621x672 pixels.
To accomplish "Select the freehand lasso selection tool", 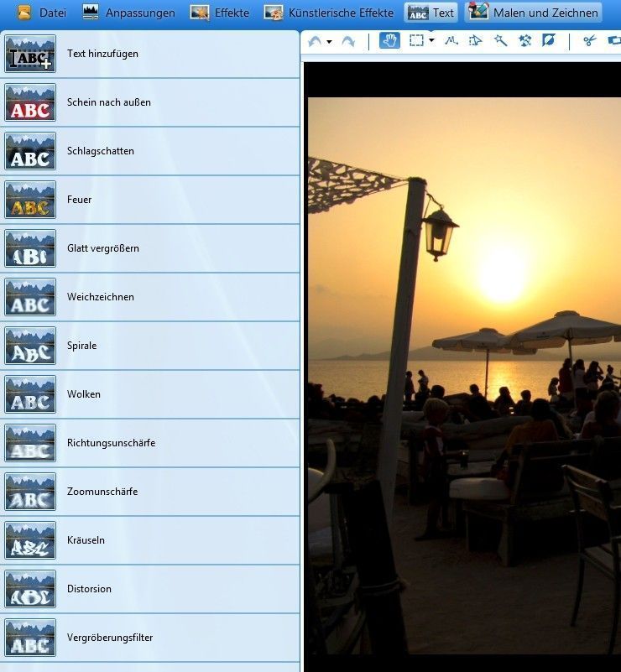I will [x=450, y=40].
